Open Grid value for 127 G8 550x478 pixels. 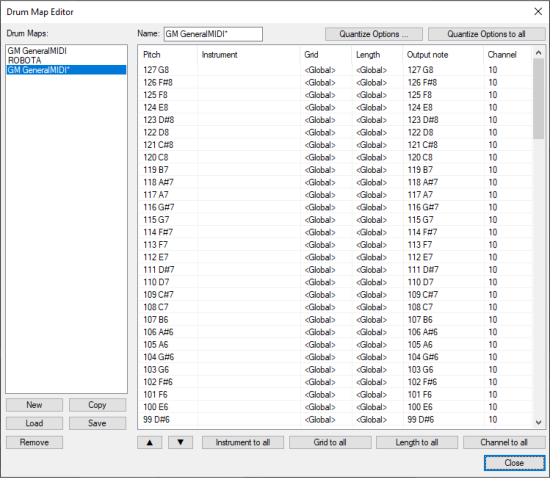(320, 70)
